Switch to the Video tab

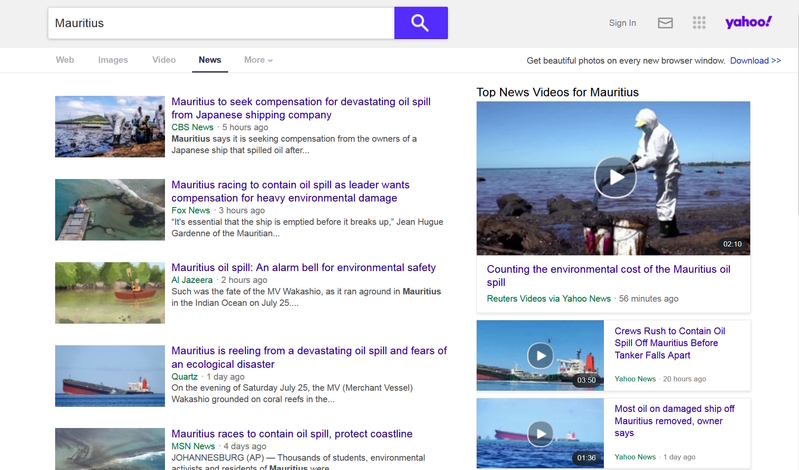coord(164,60)
